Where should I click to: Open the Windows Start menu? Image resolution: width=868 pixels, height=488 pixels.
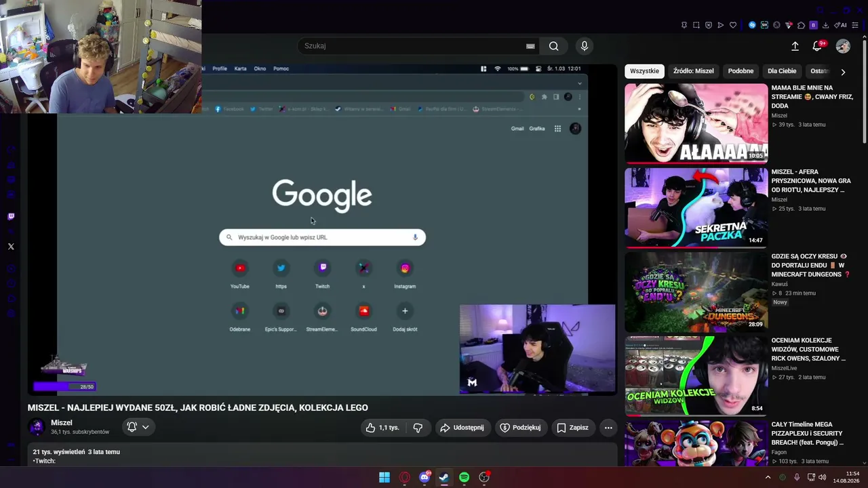click(384, 477)
